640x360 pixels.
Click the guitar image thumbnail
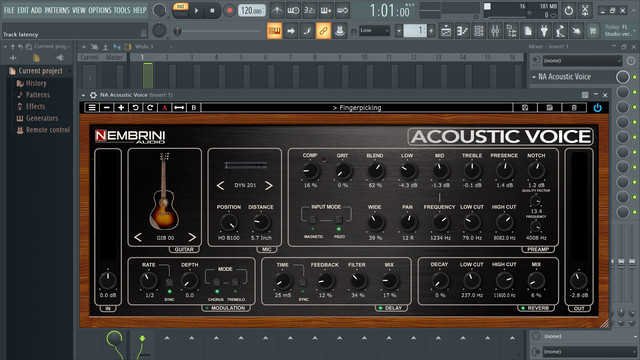coord(164,191)
